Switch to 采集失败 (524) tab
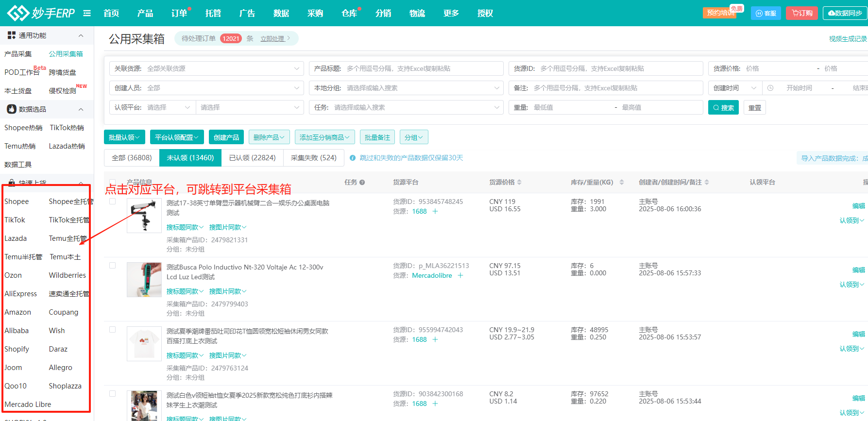This screenshot has width=868, height=421. click(314, 158)
